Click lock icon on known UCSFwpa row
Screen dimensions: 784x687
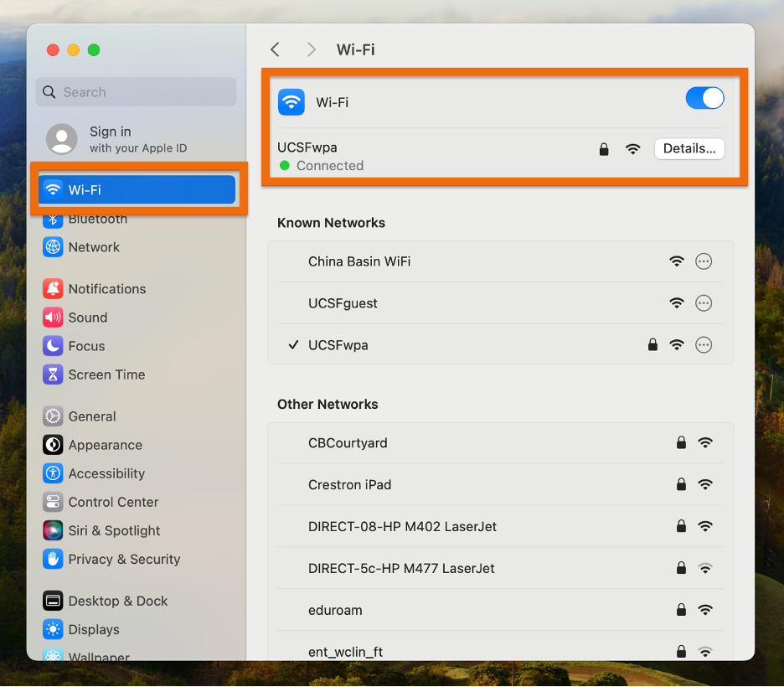[652, 344]
